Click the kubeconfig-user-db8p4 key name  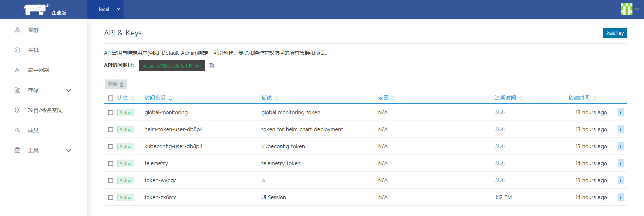(173, 146)
